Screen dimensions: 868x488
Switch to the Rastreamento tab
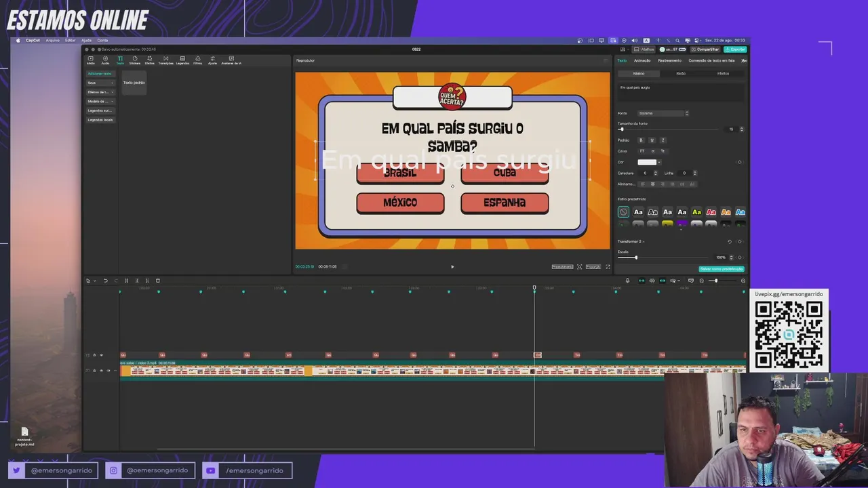click(x=669, y=60)
